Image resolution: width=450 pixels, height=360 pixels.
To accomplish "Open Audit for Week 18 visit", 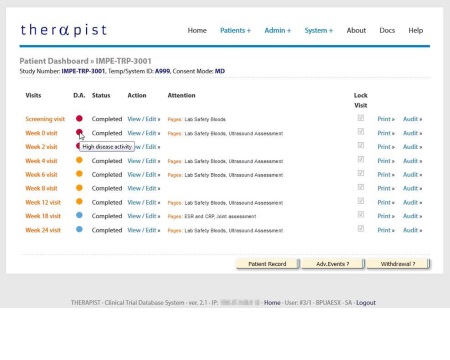I will [412, 216].
